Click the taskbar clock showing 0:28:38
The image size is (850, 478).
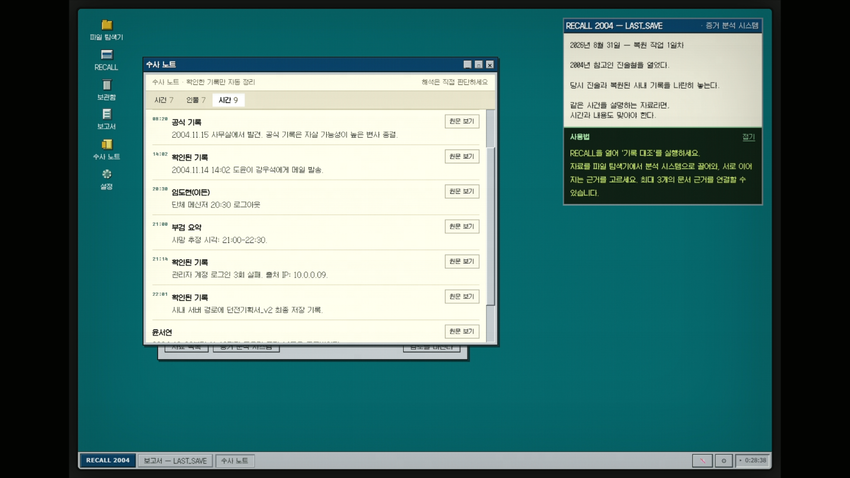pyautogui.click(x=753, y=461)
